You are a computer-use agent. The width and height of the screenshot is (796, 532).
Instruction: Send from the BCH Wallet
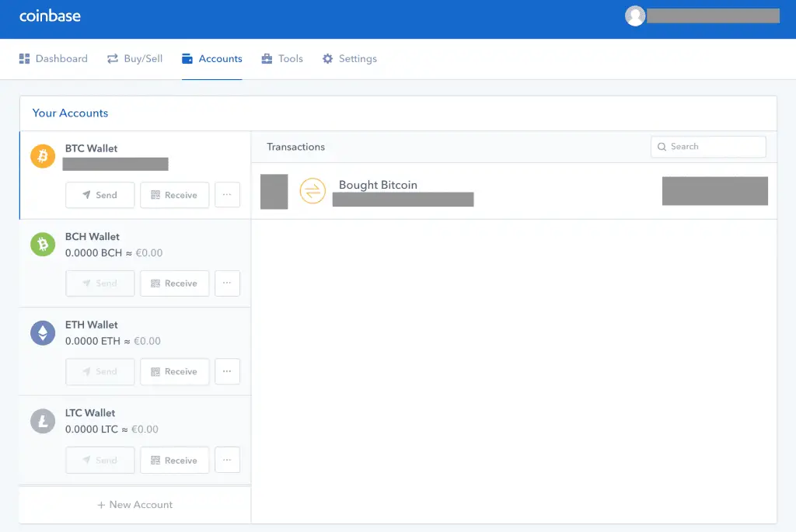[100, 283]
